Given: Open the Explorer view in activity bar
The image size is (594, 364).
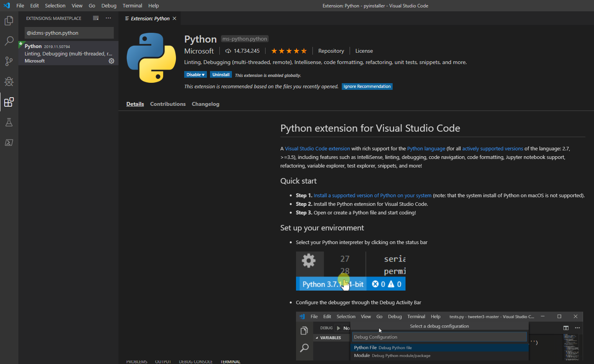Looking at the screenshot, I should pyautogui.click(x=9, y=21).
